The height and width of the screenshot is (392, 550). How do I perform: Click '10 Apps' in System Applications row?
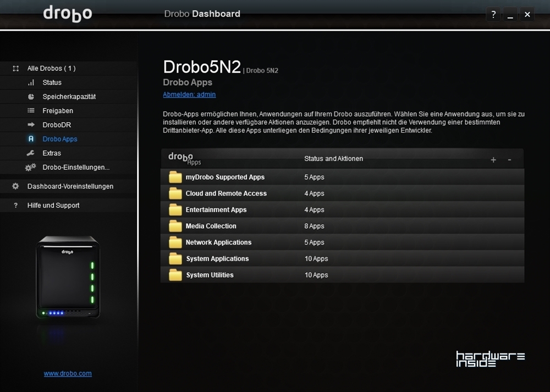point(316,258)
